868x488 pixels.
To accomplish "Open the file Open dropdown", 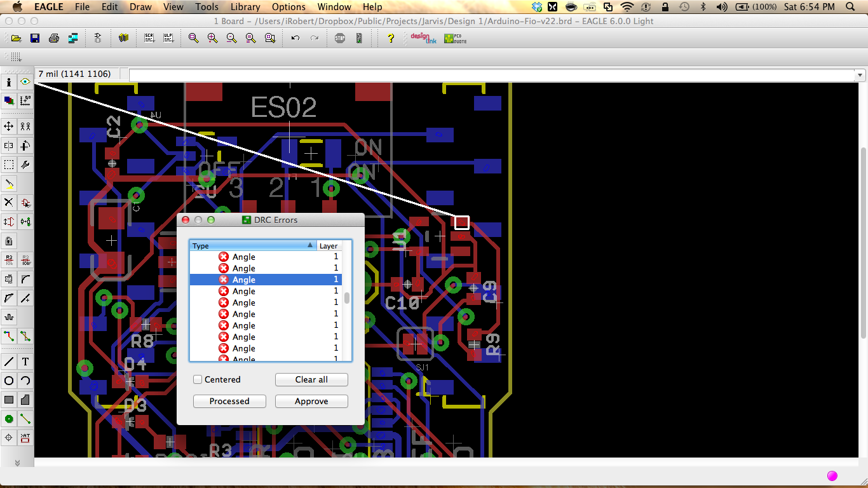I will 16,38.
